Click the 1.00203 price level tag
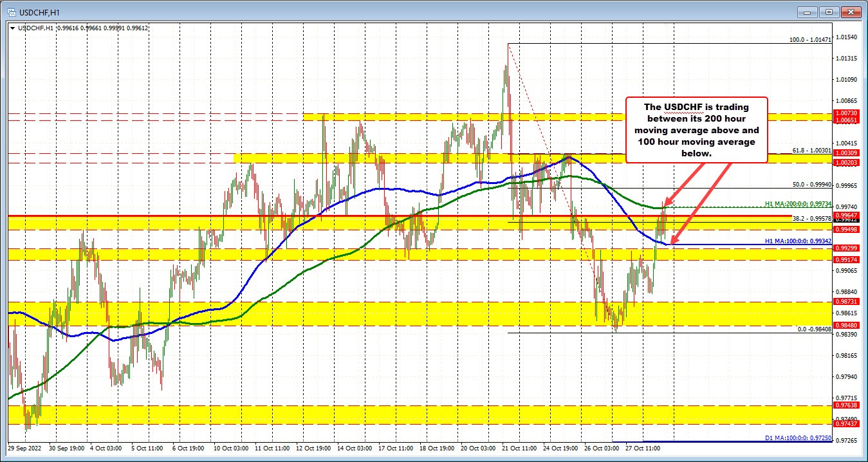This screenshot has height=462, width=868. click(847, 163)
